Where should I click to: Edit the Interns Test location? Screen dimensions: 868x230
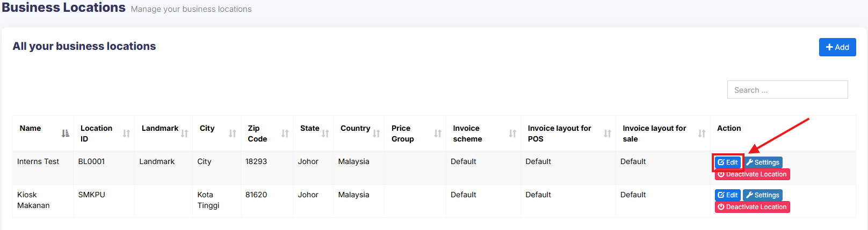(x=728, y=162)
